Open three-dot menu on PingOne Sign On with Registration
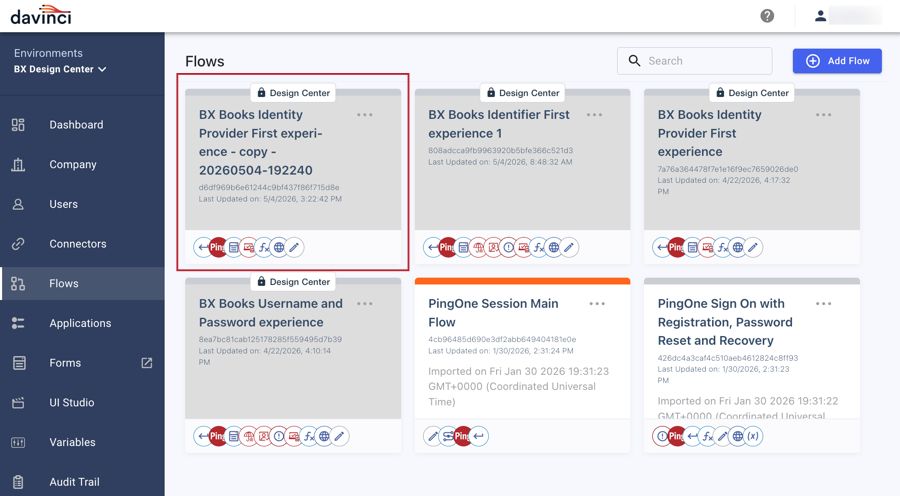This screenshot has width=900, height=496. click(823, 304)
